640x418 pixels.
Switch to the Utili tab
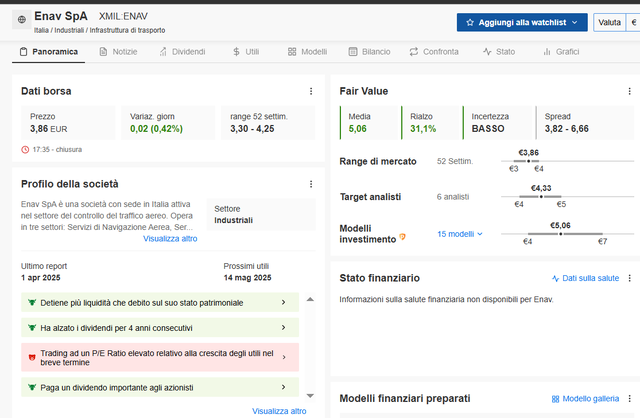246,52
